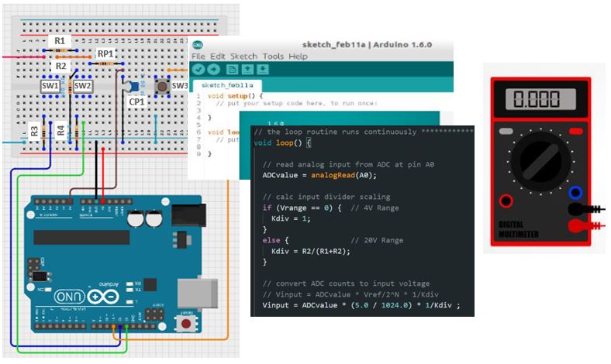Click the New sketch icon in Arduino toolbar

tap(233, 70)
